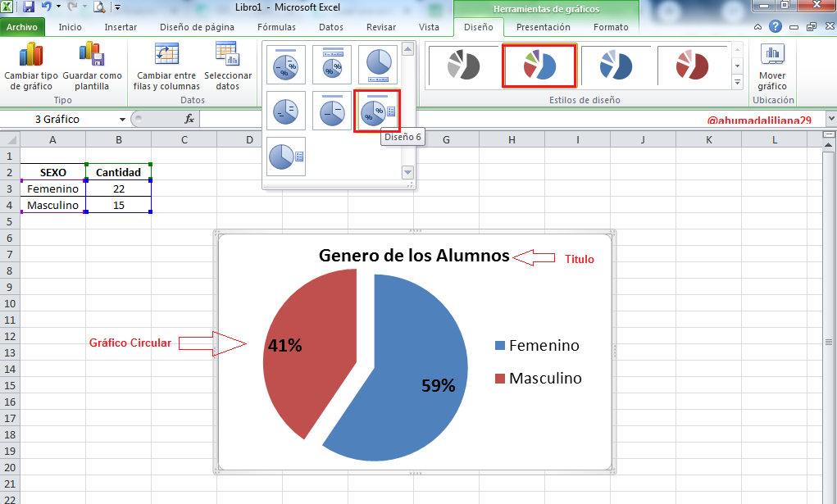Screen dimensions: 837x504
Task: Choose Diseño 6 chart layout
Action: (378, 111)
